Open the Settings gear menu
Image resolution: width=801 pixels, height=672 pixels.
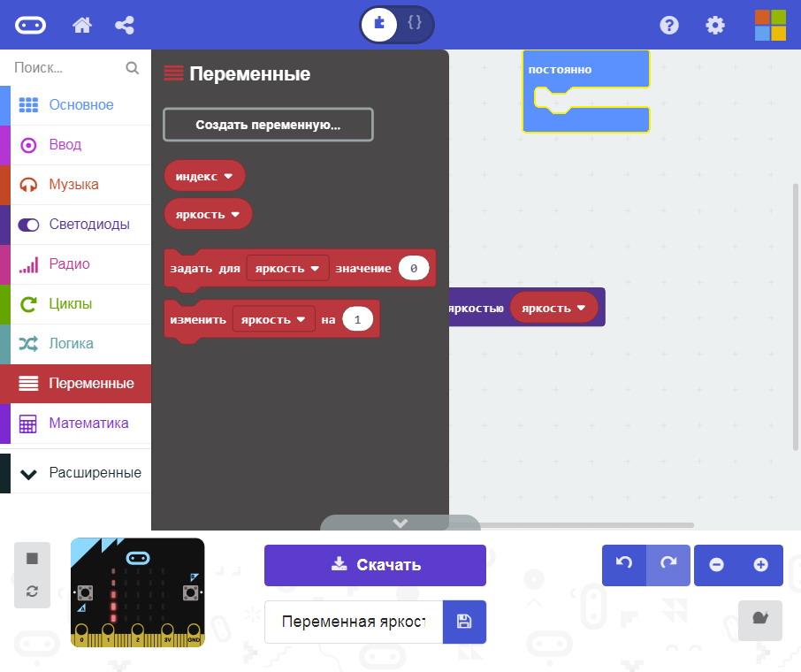click(x=714, y=25)
